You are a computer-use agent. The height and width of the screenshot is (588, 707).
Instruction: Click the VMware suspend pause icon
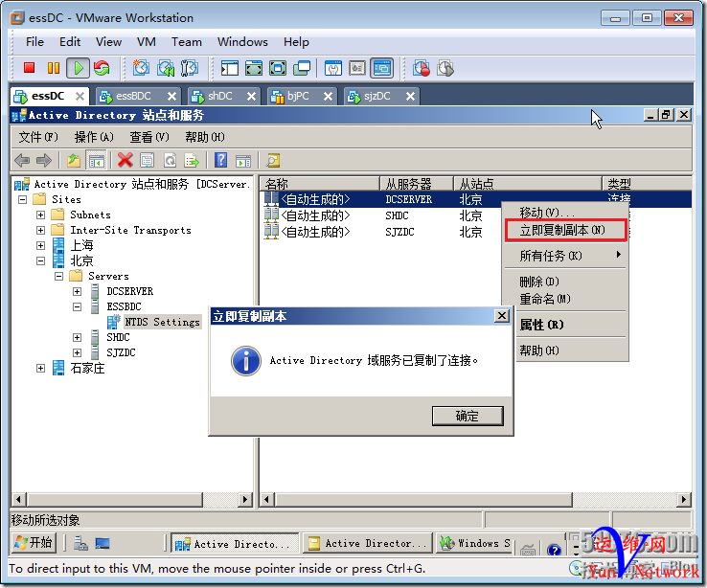click(54, 68)
